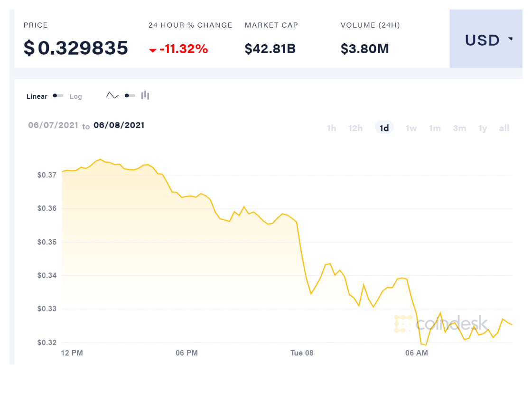Screen dimensions: 532x393
Task: Open the USD currency dropdown
Action: pyautogui.click(x=485, y=40)
